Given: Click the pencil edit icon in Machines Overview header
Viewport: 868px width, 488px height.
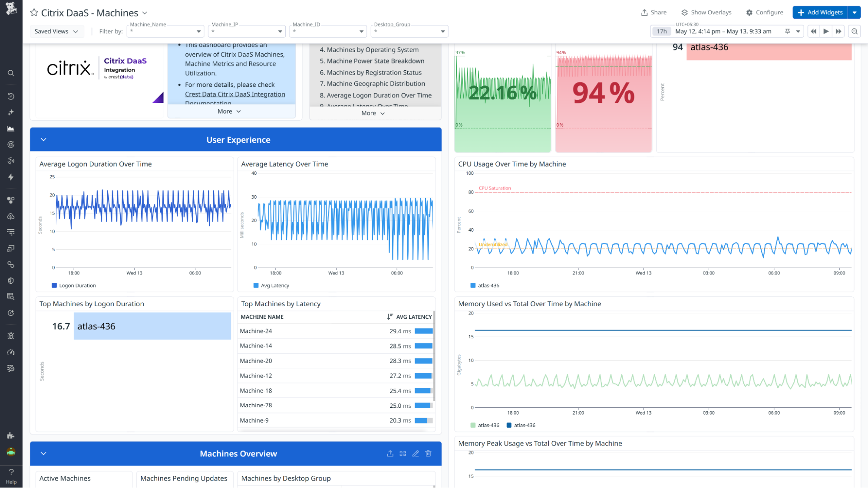Looking at the screenshot, I should 416,454.
